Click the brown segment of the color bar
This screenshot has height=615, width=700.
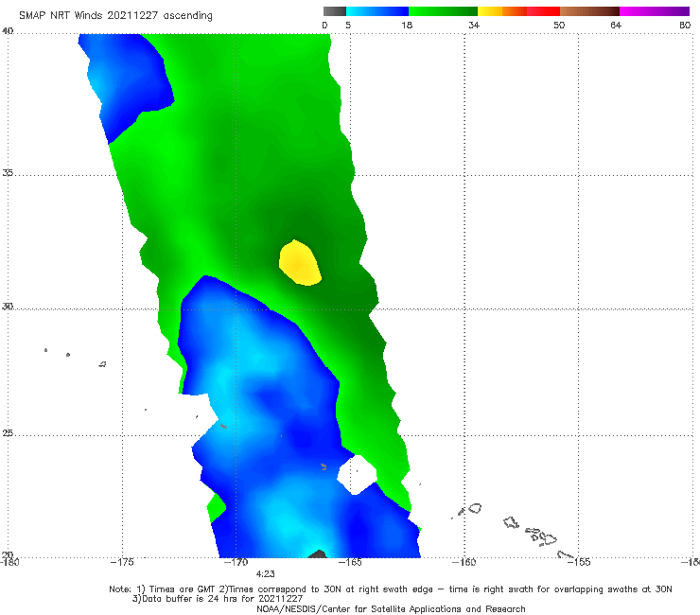click(589, 11)
